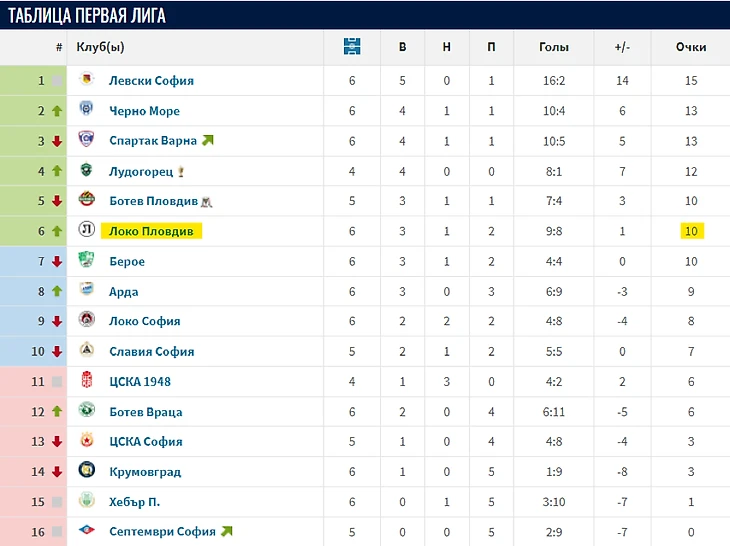The width and height of the screenshot is (730, 546).
Task: Click the Ludogorets club crest
Action: [x=87, y=169]
